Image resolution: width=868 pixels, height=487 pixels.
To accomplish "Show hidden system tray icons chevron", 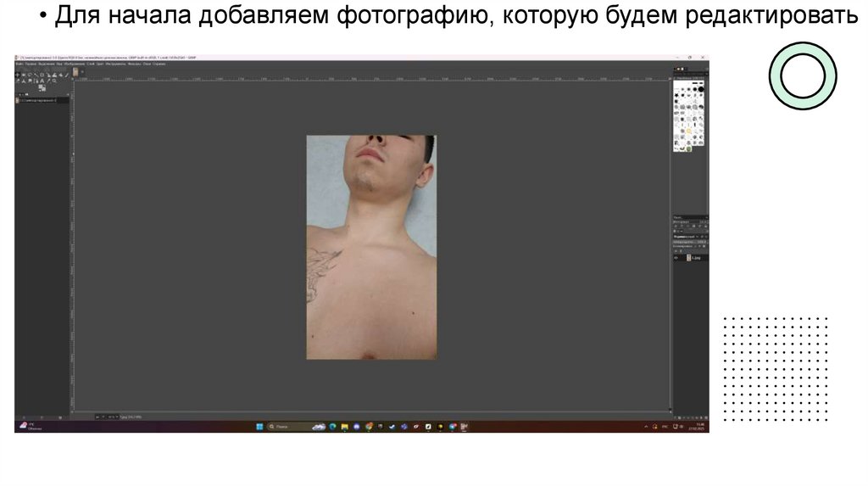I will click(x=645, y=427).
